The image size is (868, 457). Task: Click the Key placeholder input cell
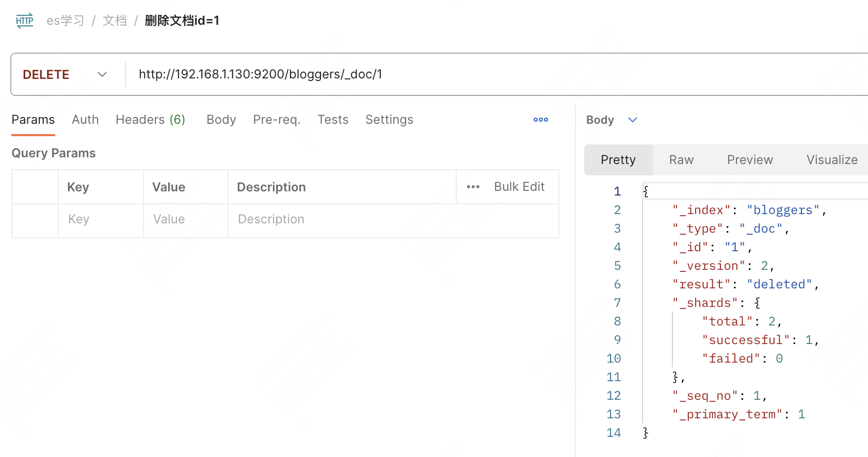(101, 220)
